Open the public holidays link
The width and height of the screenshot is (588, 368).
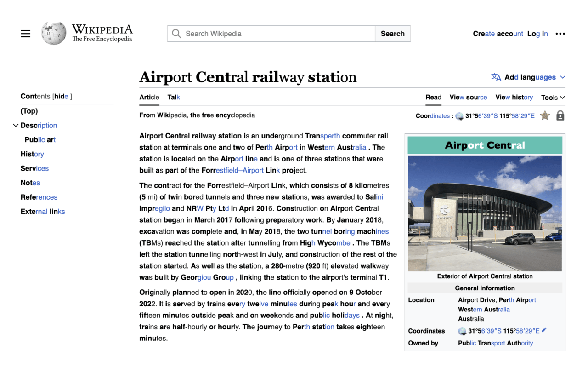pos(335,315)
